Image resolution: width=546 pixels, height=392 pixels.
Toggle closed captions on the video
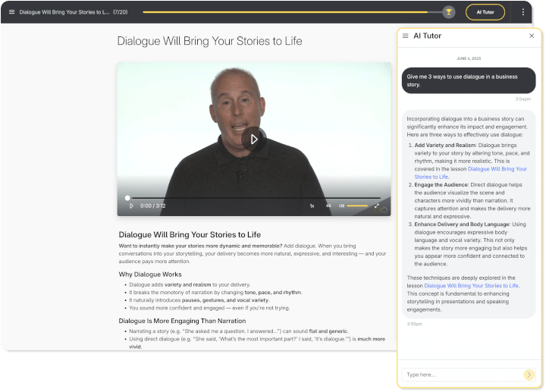pos(328,205)
